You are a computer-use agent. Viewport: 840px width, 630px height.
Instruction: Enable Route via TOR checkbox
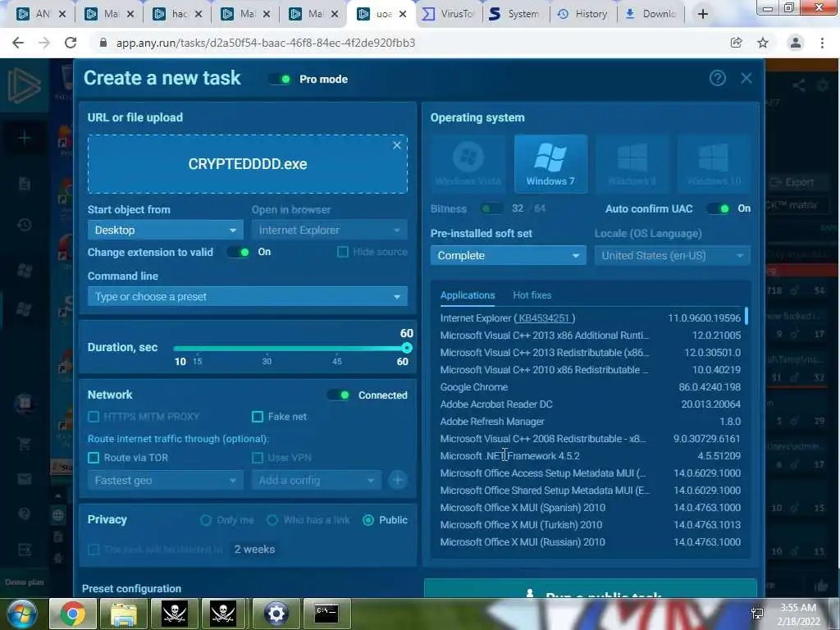pyautogui.click(x=94, y=458)
